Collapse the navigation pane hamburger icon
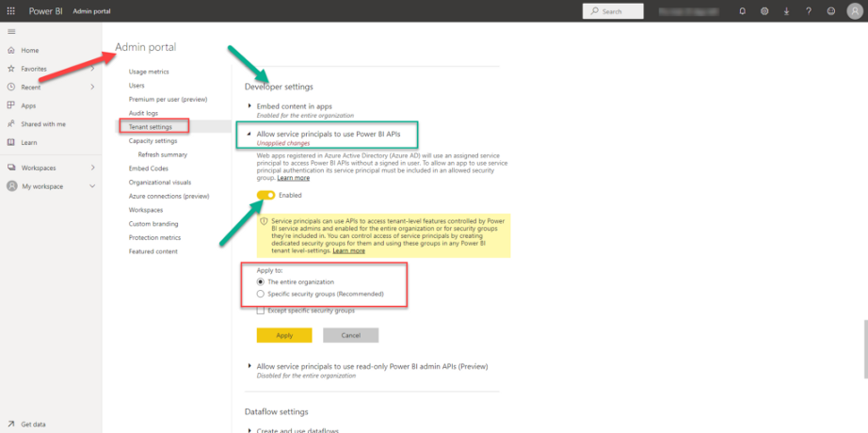The width and height of the screenshot is (868, 433). pos(11,32)
